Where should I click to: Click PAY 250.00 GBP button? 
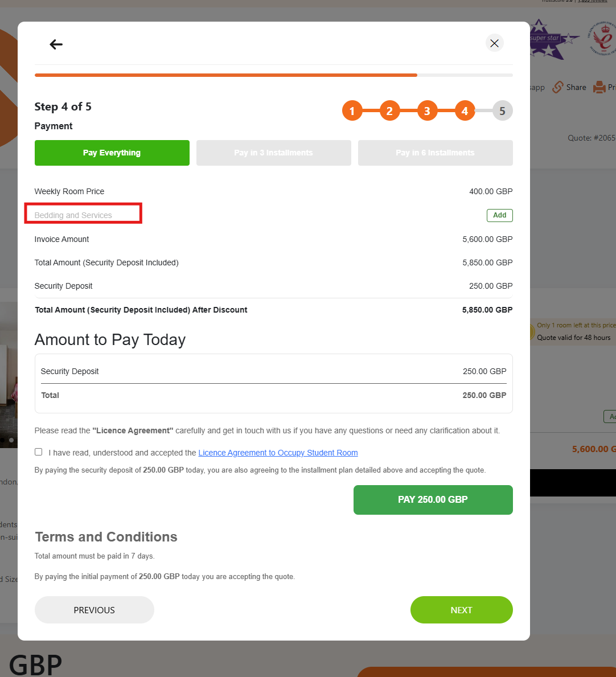click(x=433, y=500)
